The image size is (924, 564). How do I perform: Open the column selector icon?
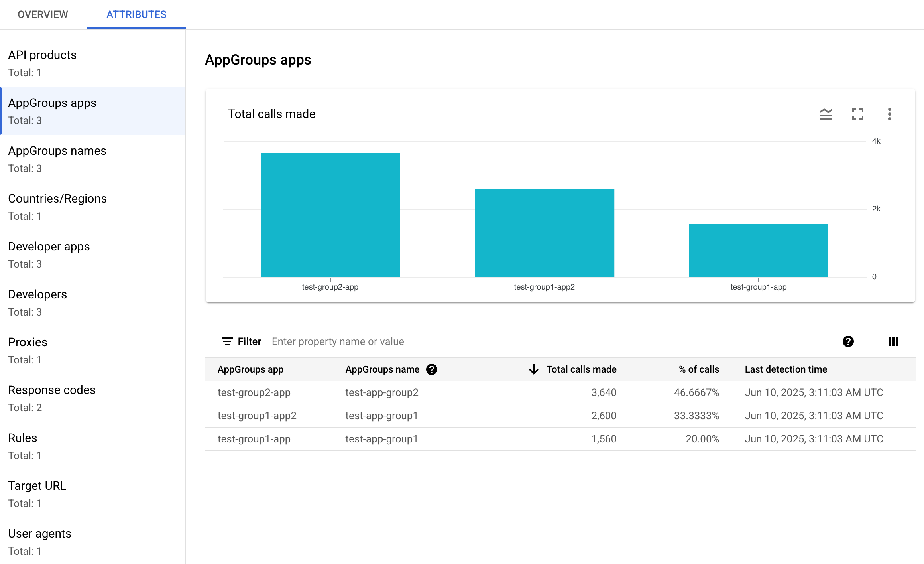pyautogui.click(x=893, y=341)
